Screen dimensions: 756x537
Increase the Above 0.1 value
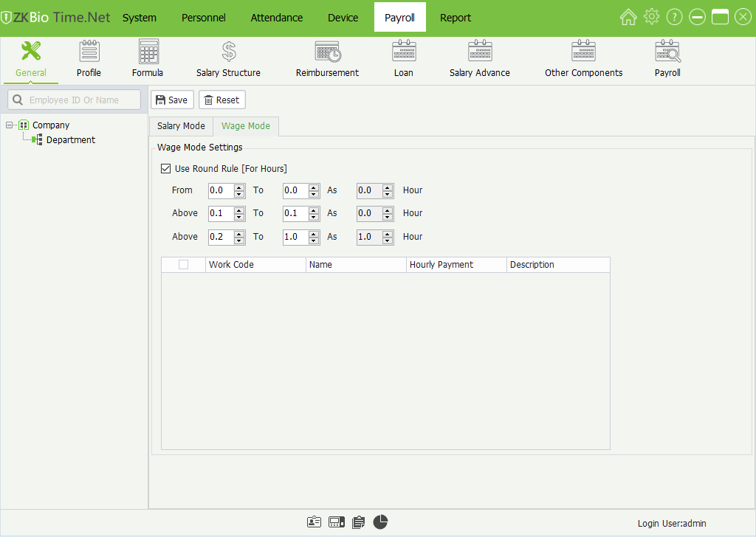click(x=239, y=210)
